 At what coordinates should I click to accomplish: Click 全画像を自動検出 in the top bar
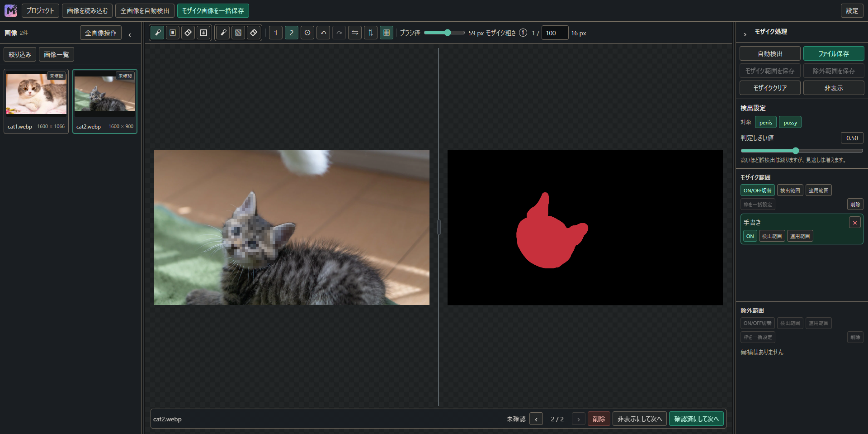[x=145, y=10]
